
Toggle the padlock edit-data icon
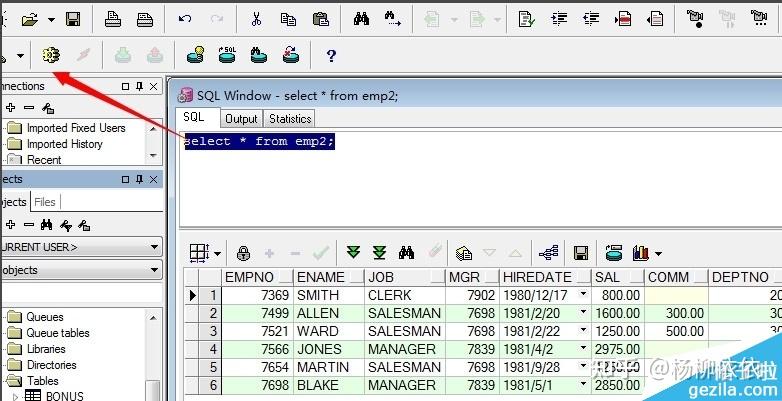pyautogui.click(x=243, y=253)
